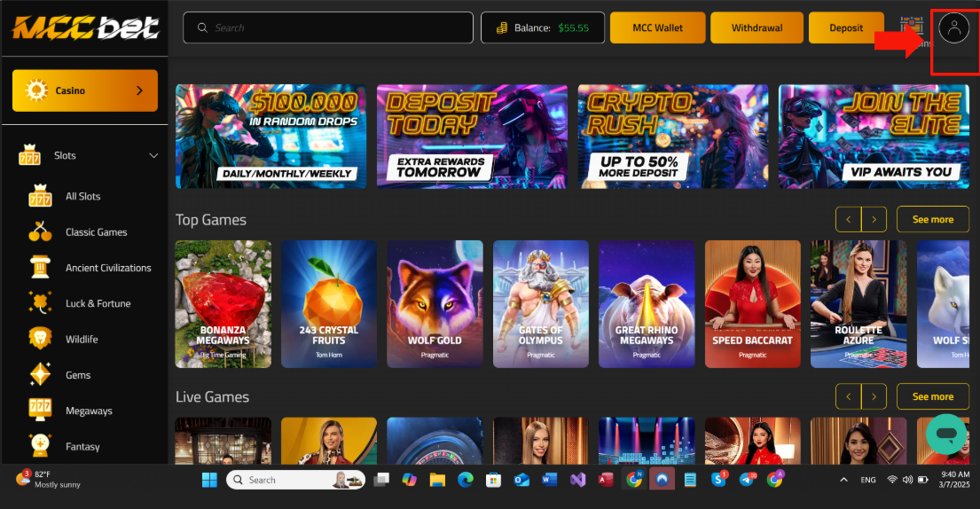Click the green live chat bubble
Screen dimensions: 980x509
[x=945, y=434]
